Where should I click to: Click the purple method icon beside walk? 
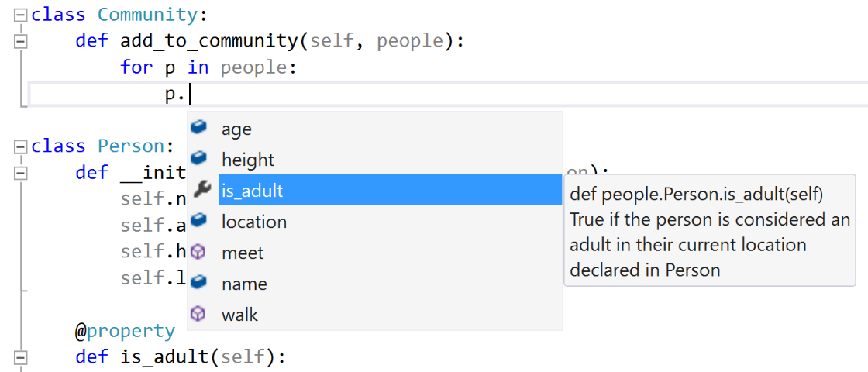pos(199,314)
